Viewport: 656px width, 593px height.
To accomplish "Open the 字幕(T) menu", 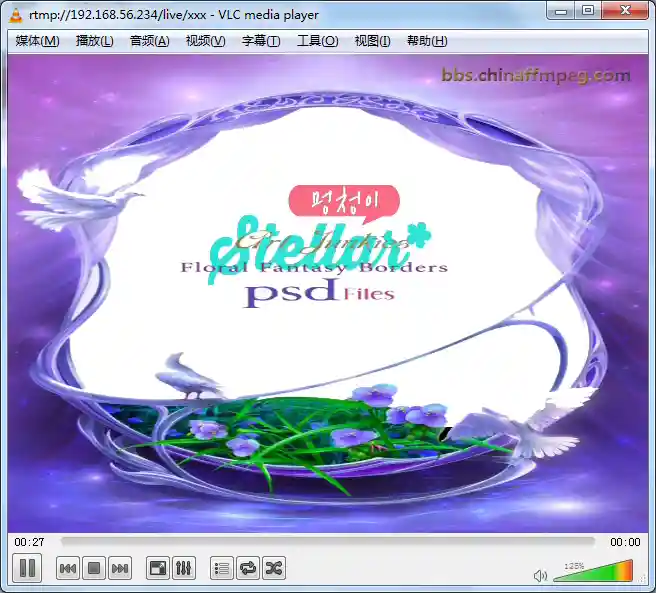I will coord(261,41).
